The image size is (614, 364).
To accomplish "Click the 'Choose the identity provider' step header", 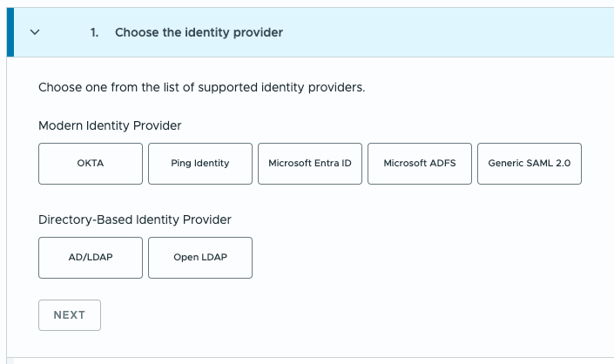I will click(199, 32).
